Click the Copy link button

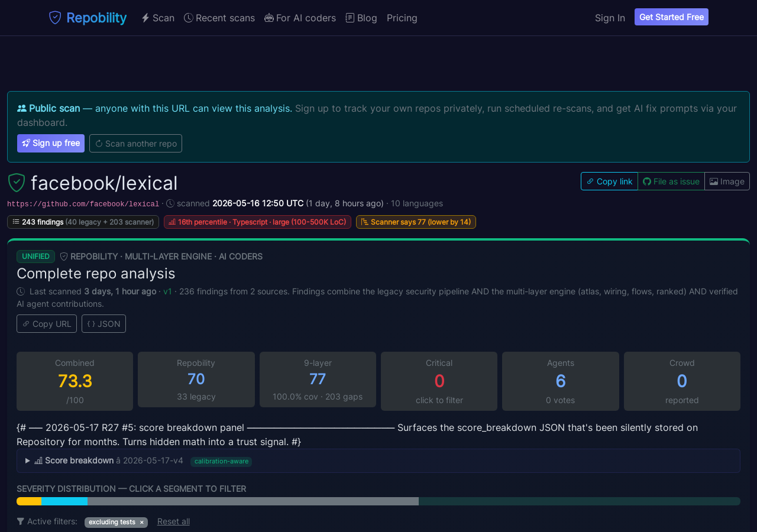point(609,181)
